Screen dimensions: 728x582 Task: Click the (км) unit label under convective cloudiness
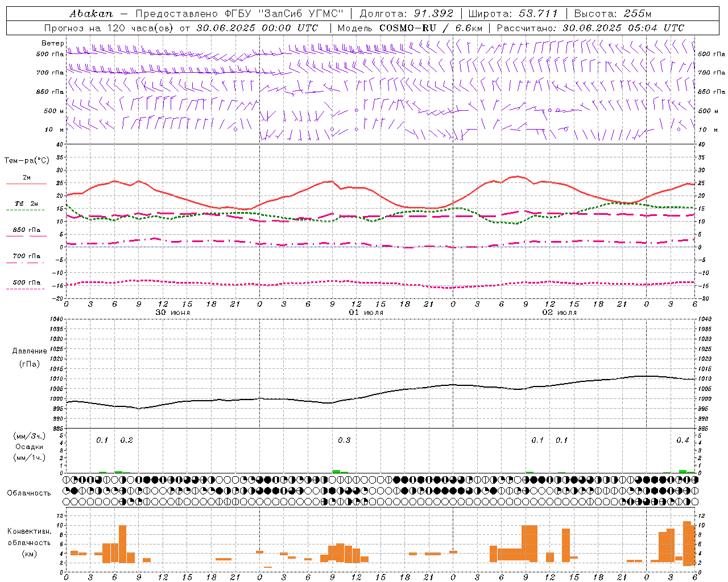point(29,554)
